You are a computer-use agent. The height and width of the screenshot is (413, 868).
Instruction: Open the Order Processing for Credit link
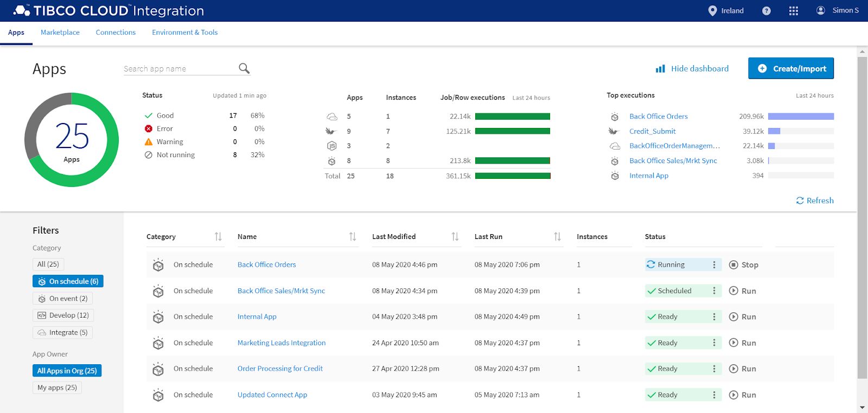point(280,369)
